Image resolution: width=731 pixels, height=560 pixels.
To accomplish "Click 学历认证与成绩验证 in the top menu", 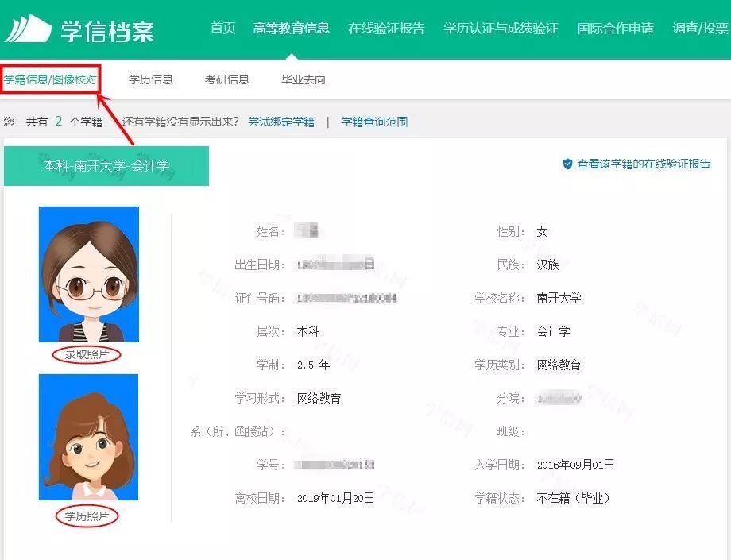I will [x=501, y=27].
